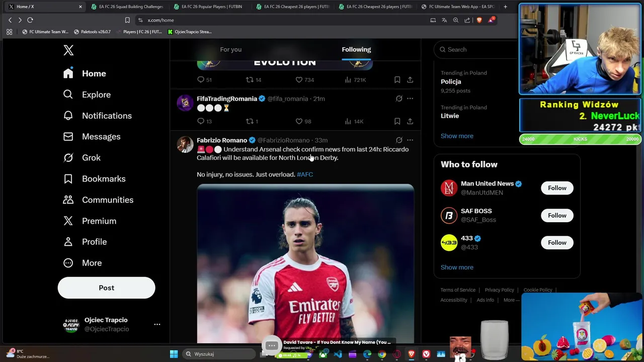The height and width of the screenshot is (362, 644).
Task: Like the post with 734 likes
Action: pyautogui.click(x=304, y=79)
